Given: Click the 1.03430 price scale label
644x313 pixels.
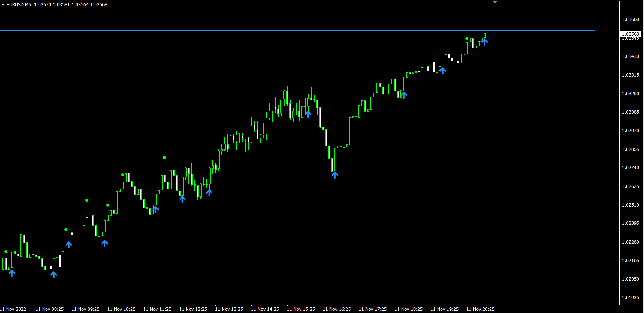Looking at the screenshot, I should (x=631, y=56).
